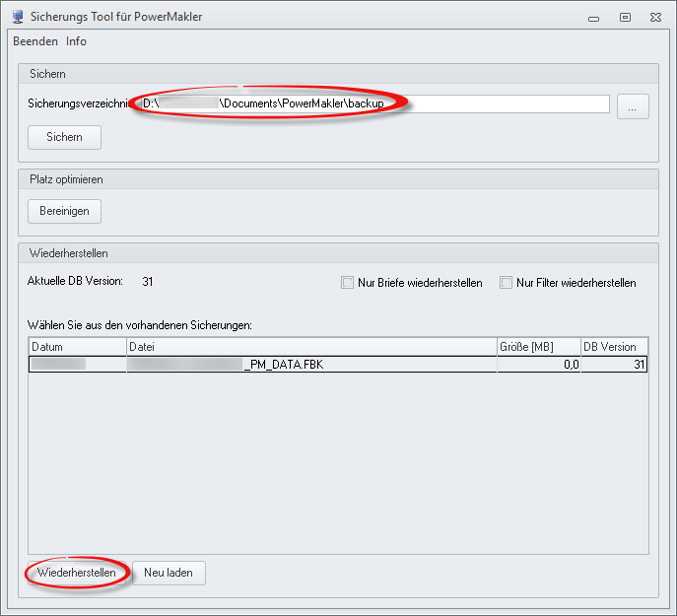677x616 pixels.
Task: Open the Info menu
Action: (76, 41)
